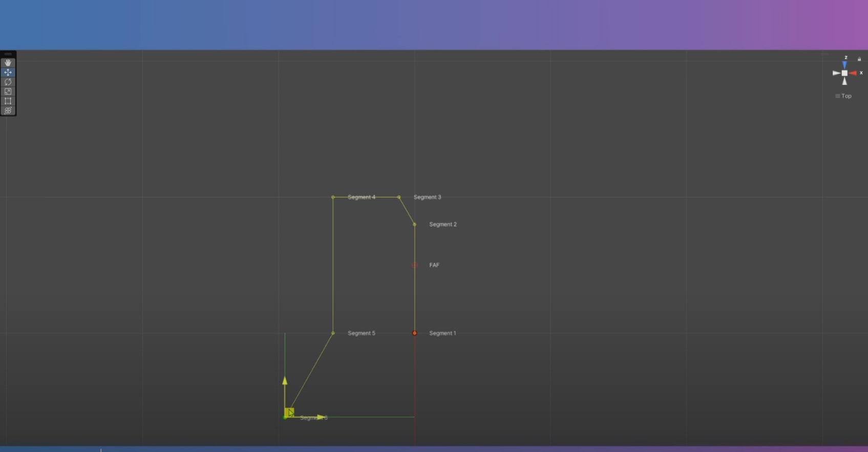Pick the Rect transform tool
Image resolution: width=868 pixels, height=452 pixels.
8,101
